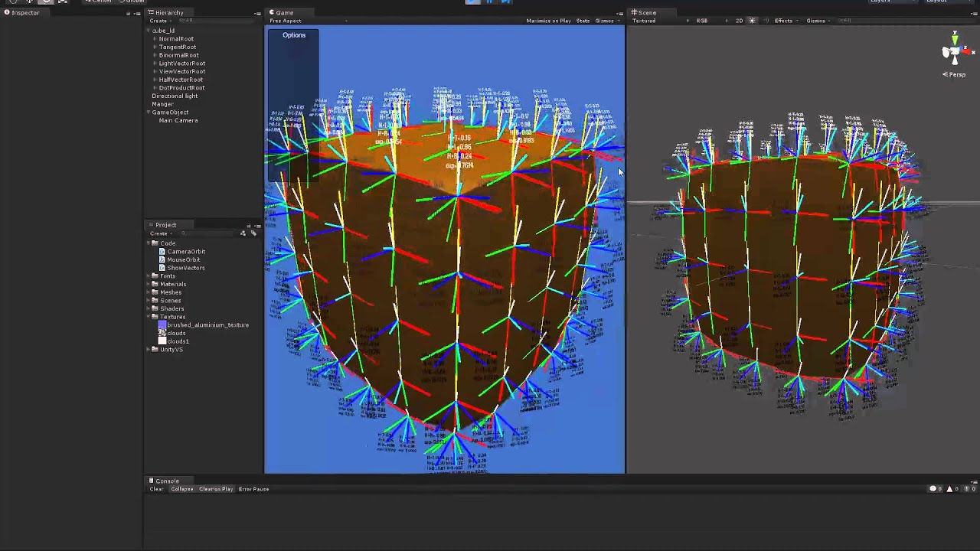Expand the TangentRoot hierarchy node
This screenshot has width=980, height=551.
pos(155,47)
